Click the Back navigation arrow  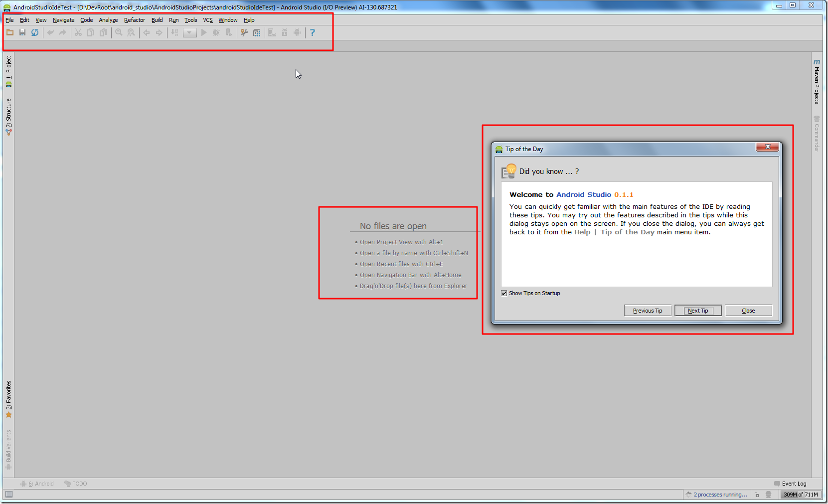[147, 32]
